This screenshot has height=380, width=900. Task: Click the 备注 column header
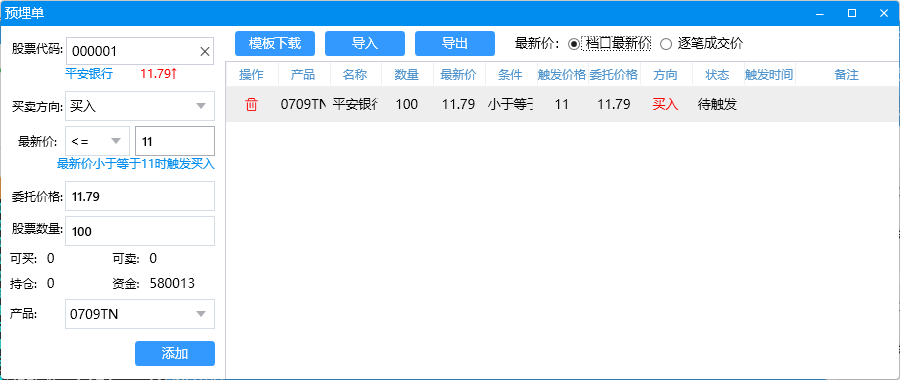tap(847, 75)
